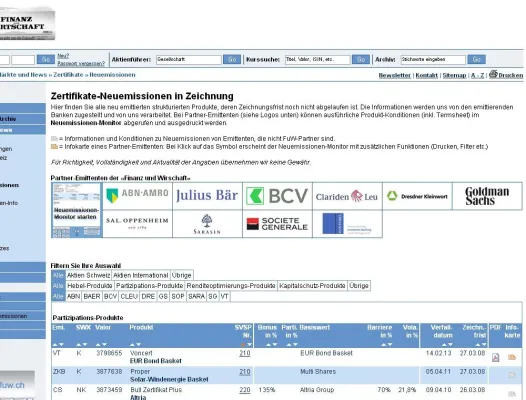Open the Passwort vergessen? link
526x400 pixels.
point(81,63)
